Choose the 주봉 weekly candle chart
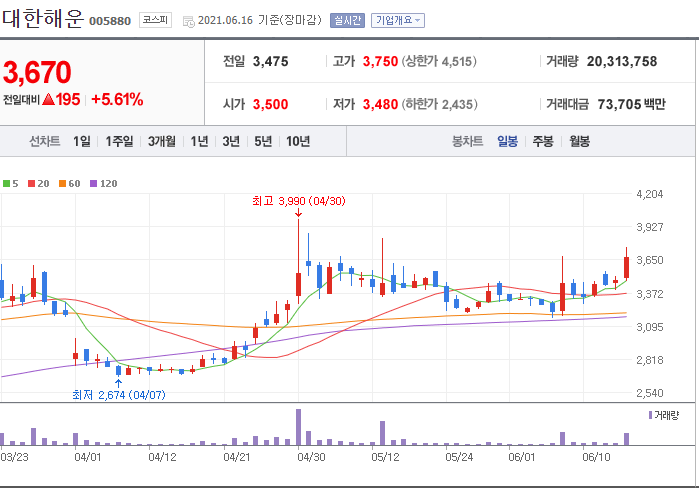The height and width of the screenshot is (488, 699). tap(543, 141)
